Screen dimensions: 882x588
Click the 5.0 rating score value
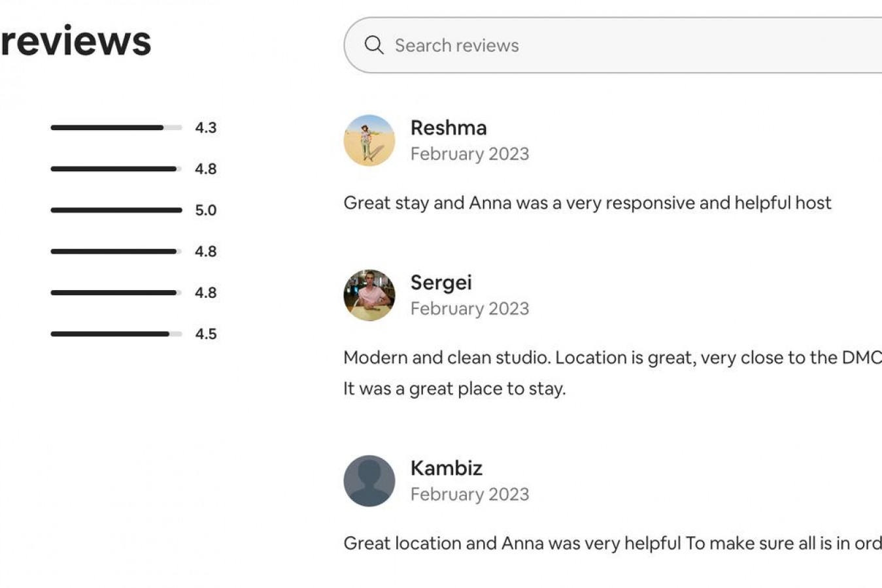(205, 210)
